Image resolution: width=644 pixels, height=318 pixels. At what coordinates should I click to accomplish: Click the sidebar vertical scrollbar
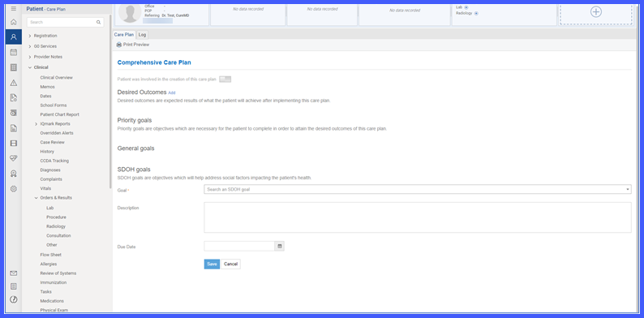pos(110,102)
